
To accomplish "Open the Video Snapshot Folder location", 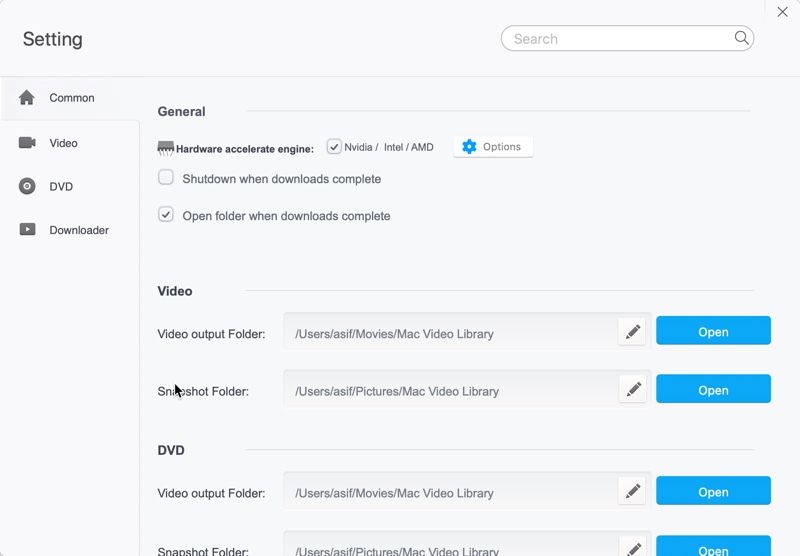I will (713, 389).
